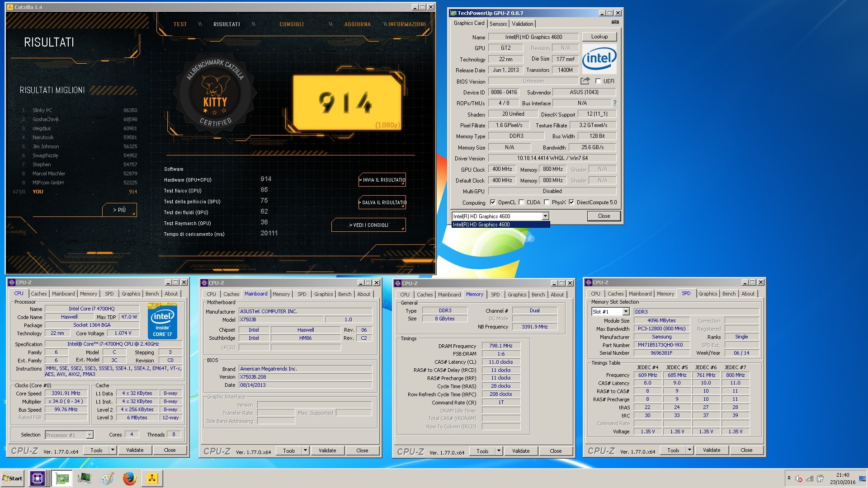Click the network signal tray icon
Screen dimensions: 868x488
pyautogui.click(x=810, y=479)
